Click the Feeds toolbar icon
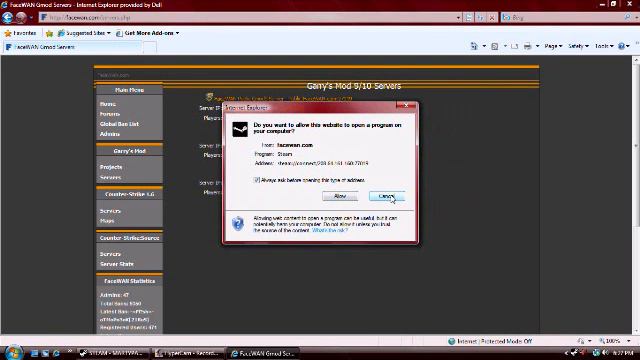 click(x=495, y=46)
